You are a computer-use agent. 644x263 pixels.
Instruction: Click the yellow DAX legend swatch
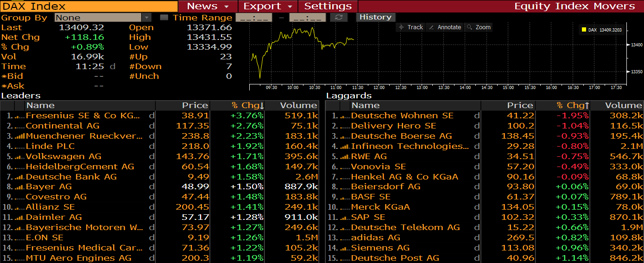click(x=584, y=30)
